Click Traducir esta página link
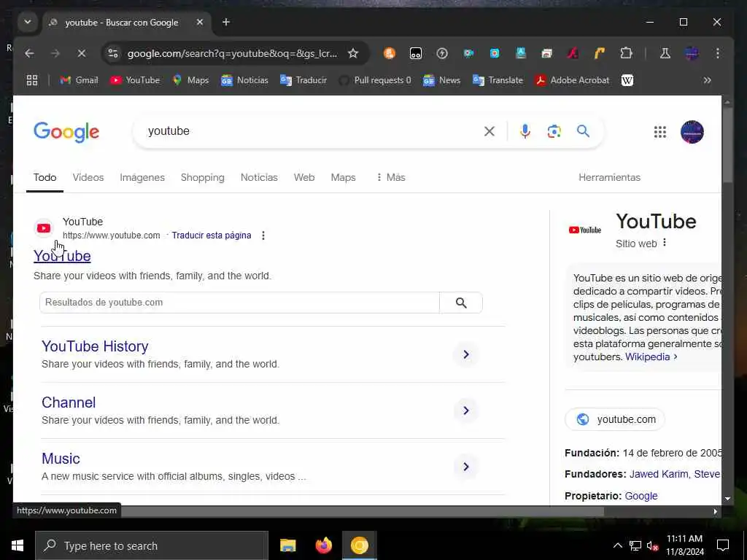The width and height of the screenshot is (747, 560). click(212, 236)
